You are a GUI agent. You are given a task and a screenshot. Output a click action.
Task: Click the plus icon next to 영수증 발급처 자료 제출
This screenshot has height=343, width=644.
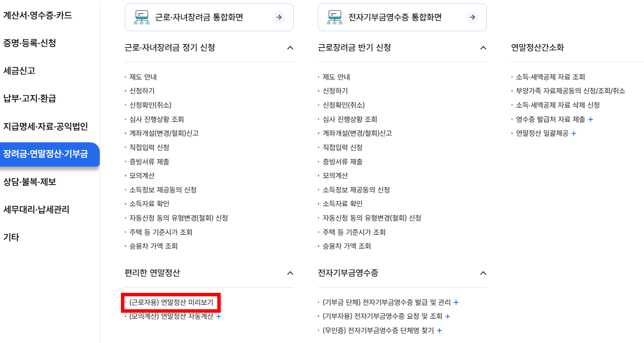[590, 119]
